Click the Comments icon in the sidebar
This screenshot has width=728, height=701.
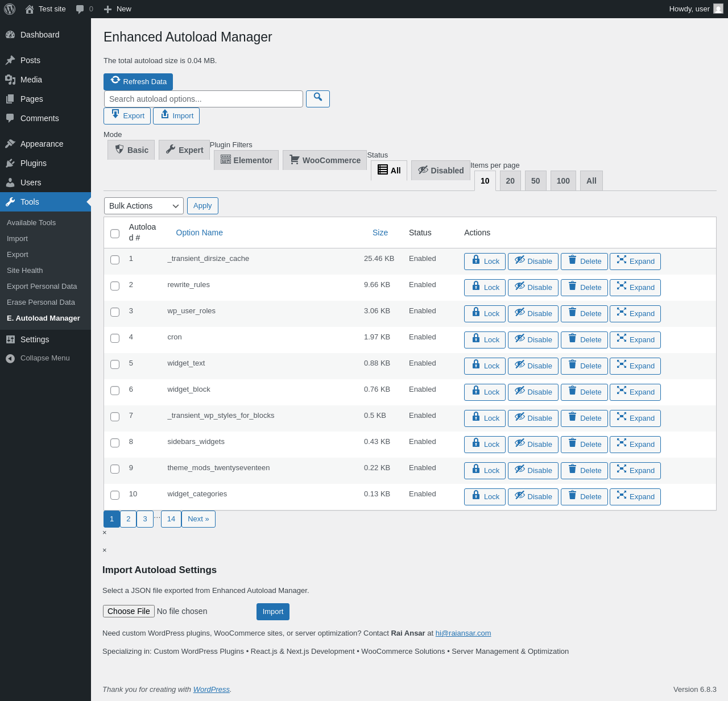point(10,118)
